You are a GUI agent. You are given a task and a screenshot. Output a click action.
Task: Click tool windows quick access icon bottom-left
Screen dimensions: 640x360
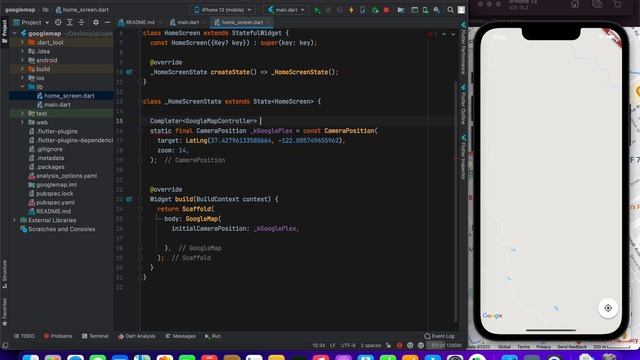point(5,345)
